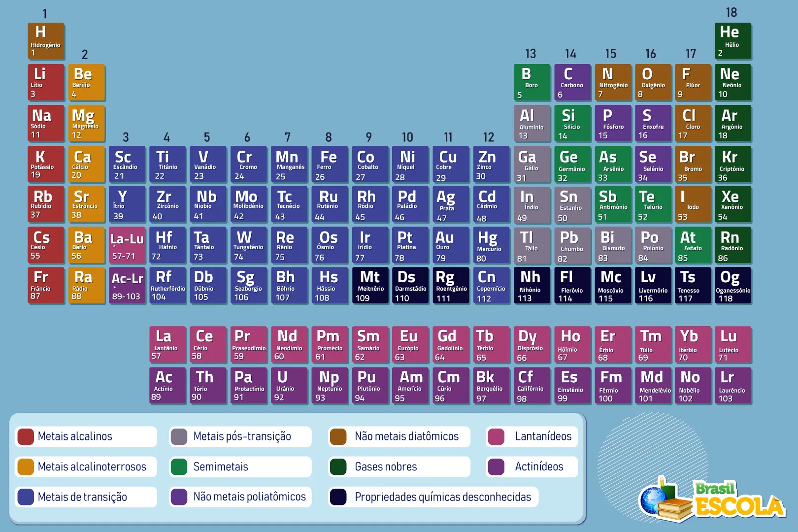Screen dimensions: 798x532
Task: Click the Helium tile in group 18
Action: 732,41
